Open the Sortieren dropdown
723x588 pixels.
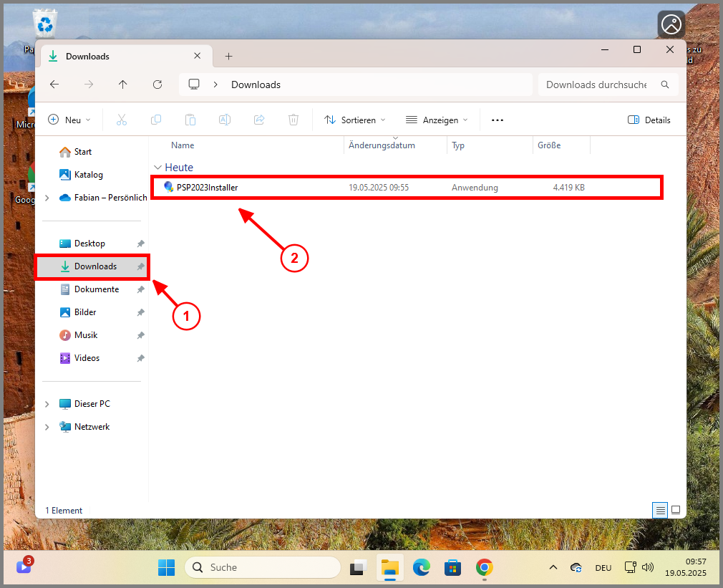tap(354, 120)
